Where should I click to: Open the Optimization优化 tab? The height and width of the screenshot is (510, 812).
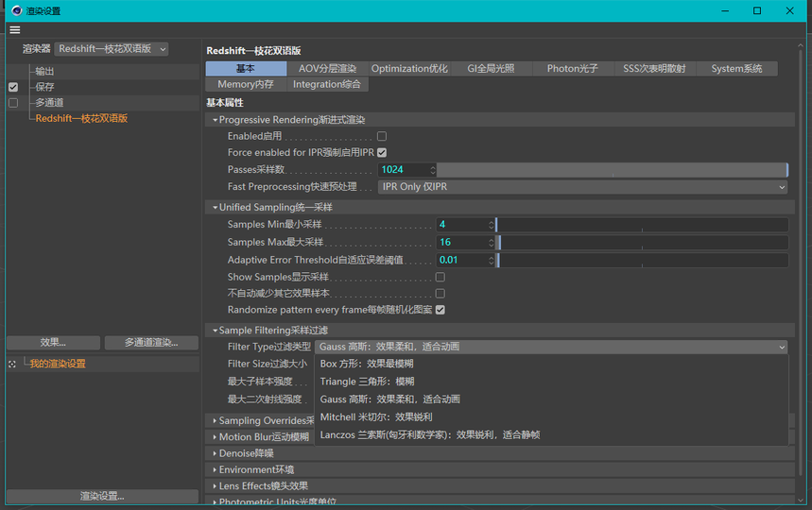click(x=409, y=68)
